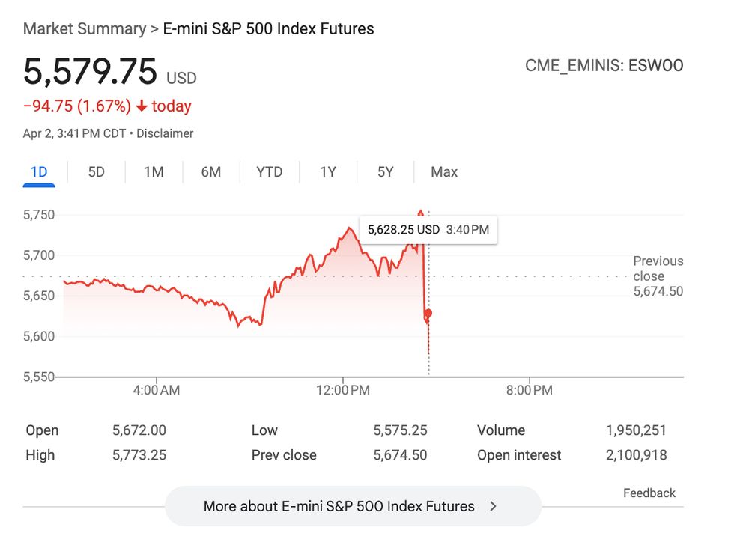This screenshot has height=560, width=749.
Task: View the 1Y chart range
Action: tap(328, 172)
